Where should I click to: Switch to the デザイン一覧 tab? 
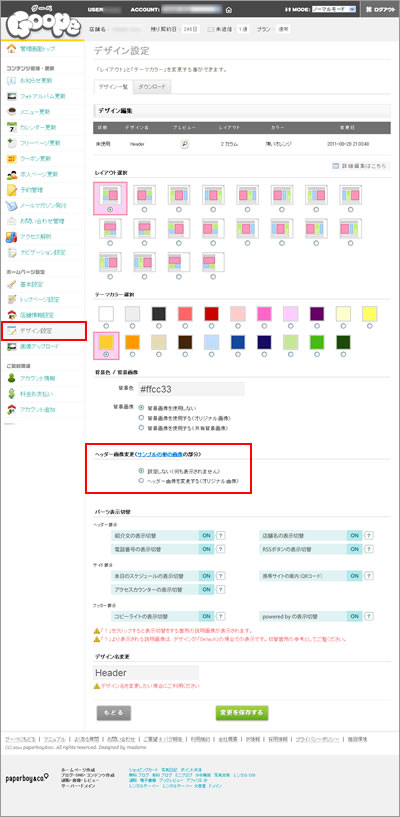click(x=113, y=87)
